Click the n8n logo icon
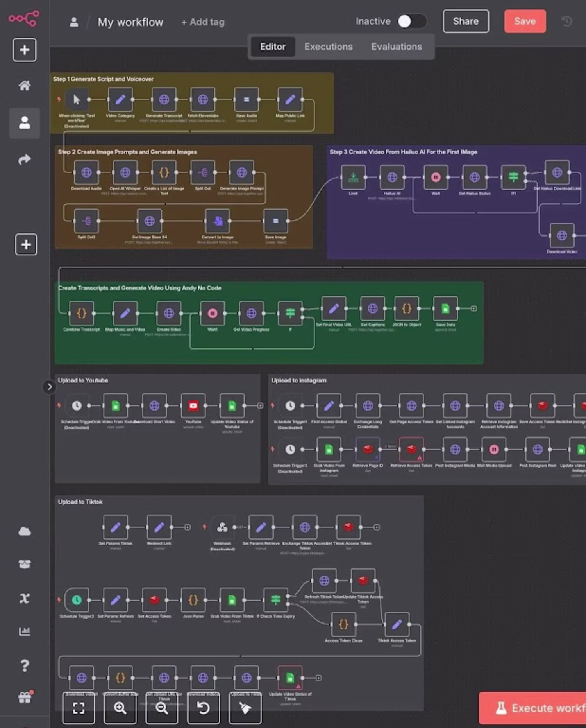 24,18
